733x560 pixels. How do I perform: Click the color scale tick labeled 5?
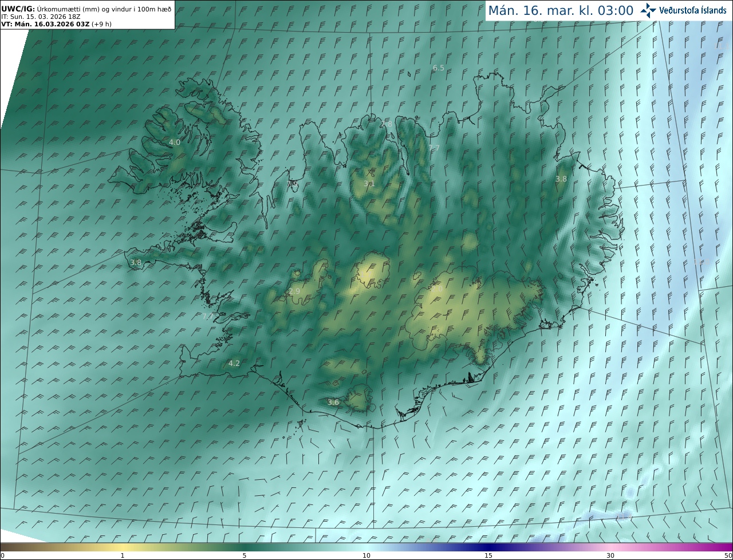pyautogui.click(x=245, y=555)
